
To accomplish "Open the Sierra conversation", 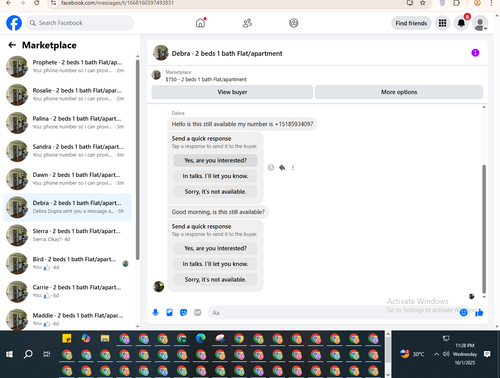I will coord(67,235).
